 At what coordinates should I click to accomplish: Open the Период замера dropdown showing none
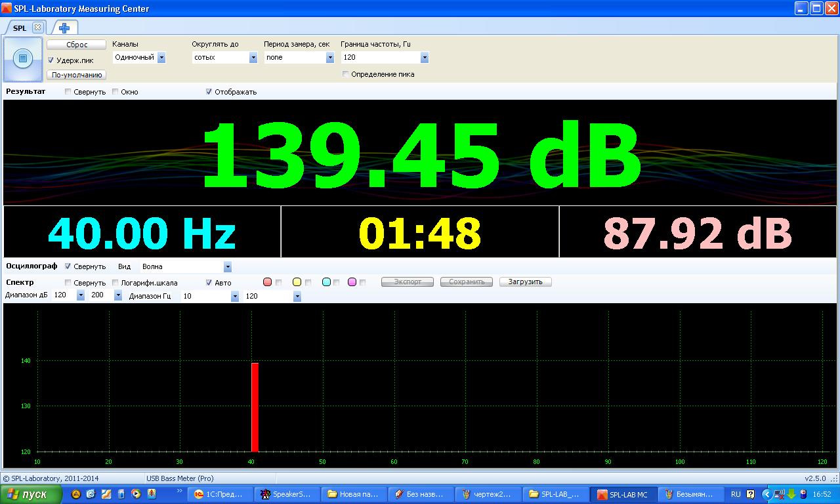299,57
